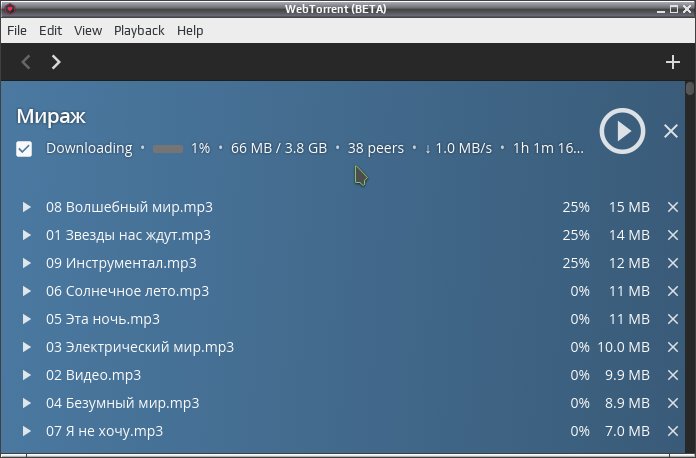
Task: Toggle the Downloading checkbox for Мираж
Action: (24, 149)
